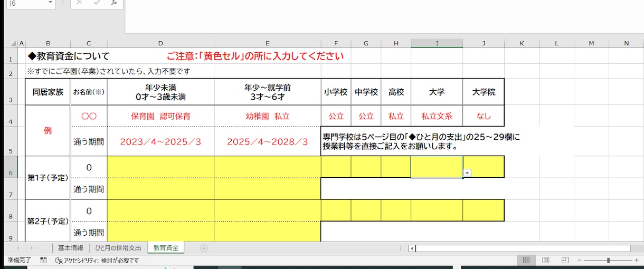The image size is (644, 269).
Task: Click yellow 年少未満 cell in row 6
Action: pos(160,167)
